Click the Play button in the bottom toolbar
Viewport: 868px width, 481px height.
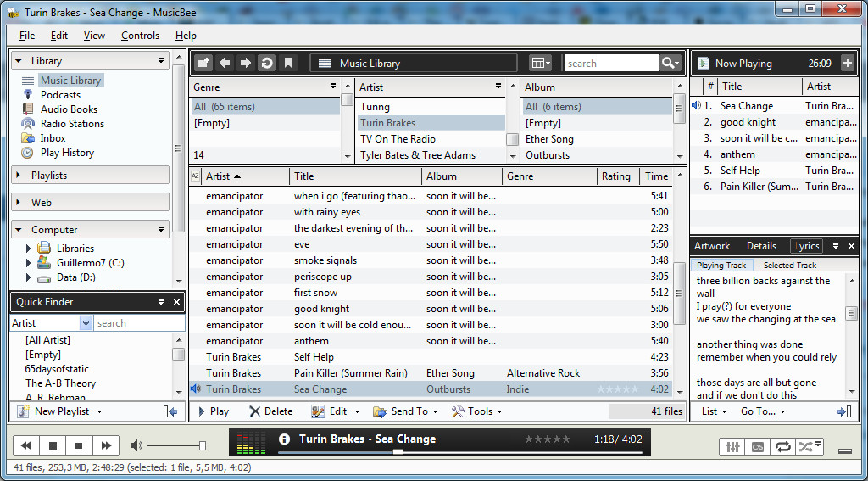point(214,411)
